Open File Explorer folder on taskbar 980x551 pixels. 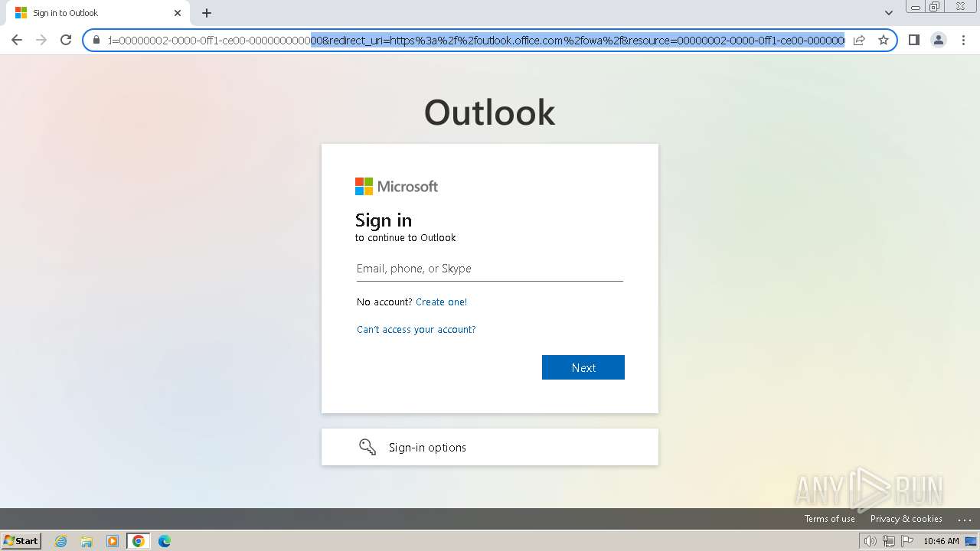(x=87, y=541)
